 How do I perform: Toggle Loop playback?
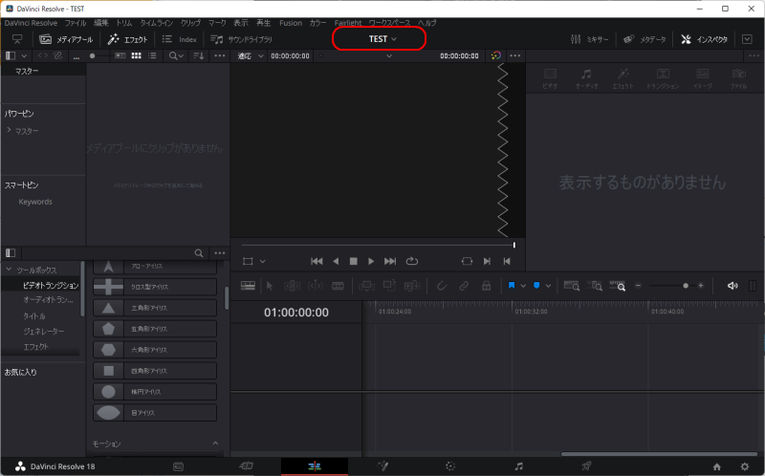click(x=412, y=261)
